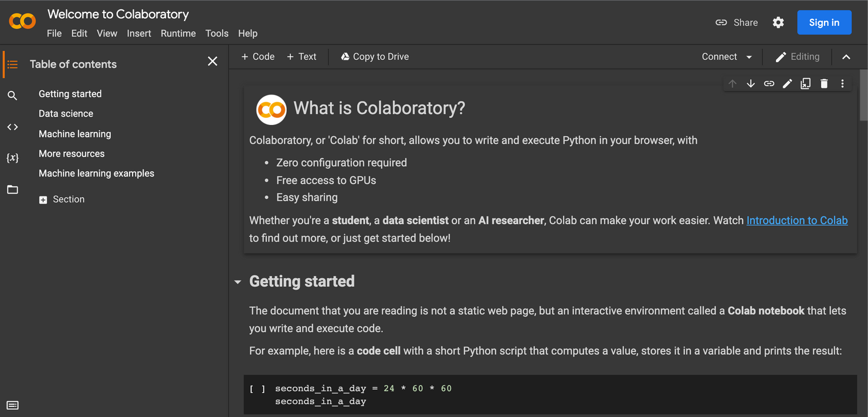Run the seconds_in_a_day code cell
The width and height of the screenshot is (868, 417).
(257, 388)
